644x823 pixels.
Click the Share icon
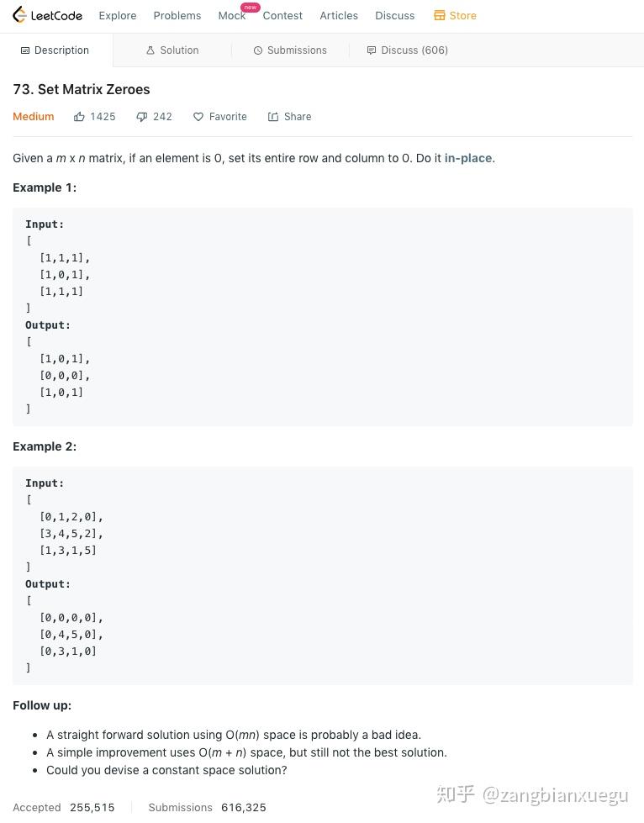[273, 117]
